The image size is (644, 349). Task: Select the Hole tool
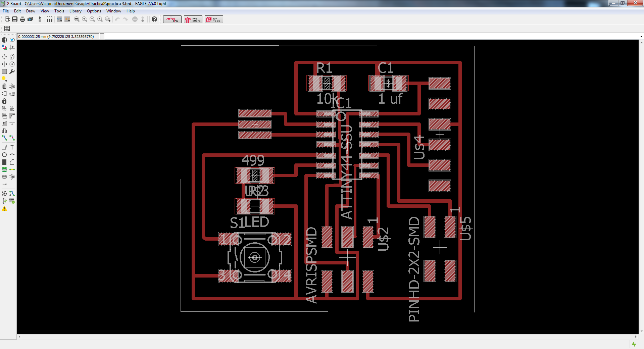[4, 177]
